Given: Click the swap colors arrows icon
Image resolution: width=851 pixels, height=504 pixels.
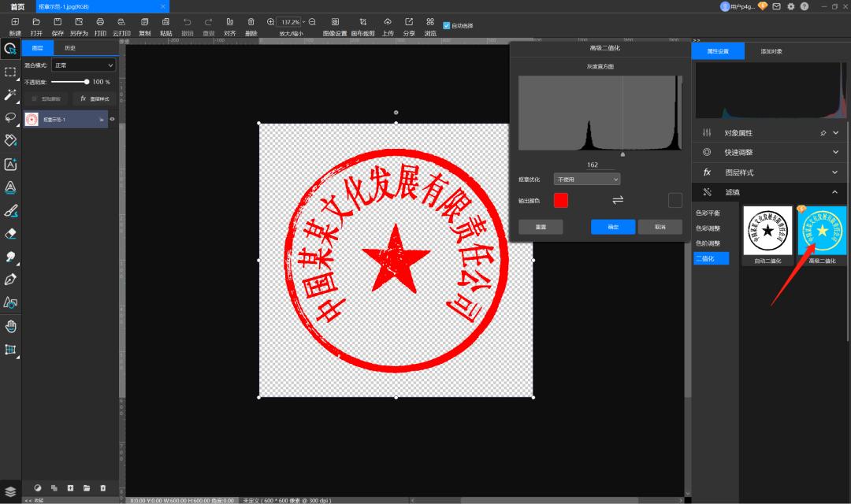Looking at the screenshot, I should (x=618, y=201).
